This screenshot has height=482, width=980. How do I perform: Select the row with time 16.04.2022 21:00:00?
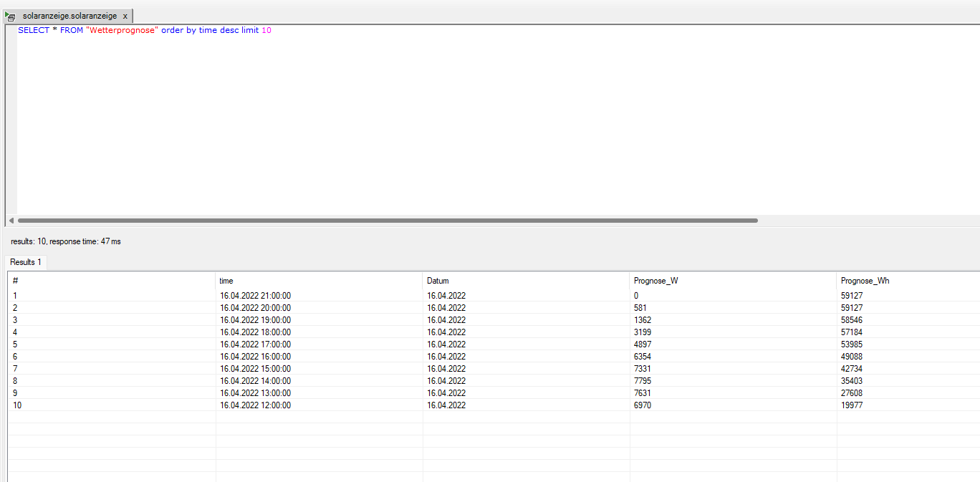(255, 295)
